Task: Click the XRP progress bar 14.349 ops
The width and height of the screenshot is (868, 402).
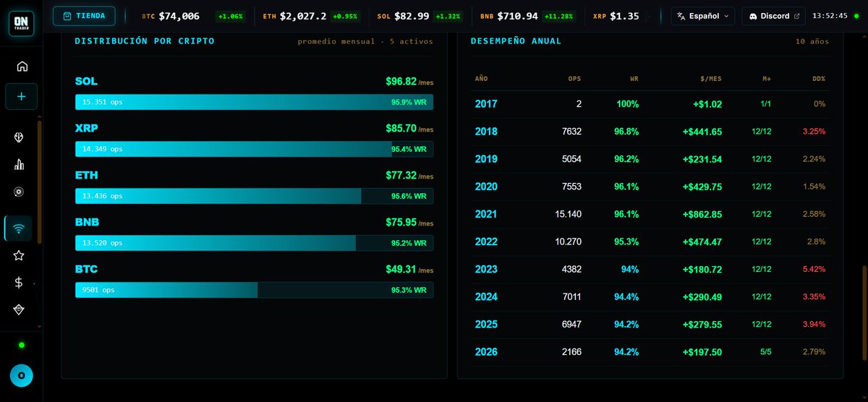Action: [x=254, y=149]
